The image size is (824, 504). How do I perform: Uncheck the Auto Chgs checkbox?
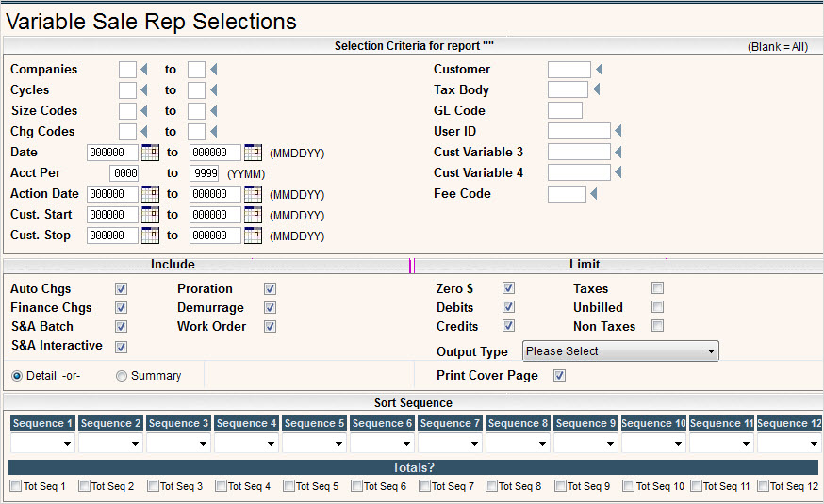[x=121, y=289]
